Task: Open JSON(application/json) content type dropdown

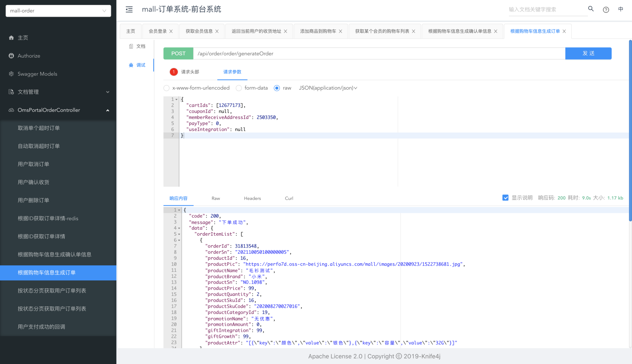Action: click(328, 88)
